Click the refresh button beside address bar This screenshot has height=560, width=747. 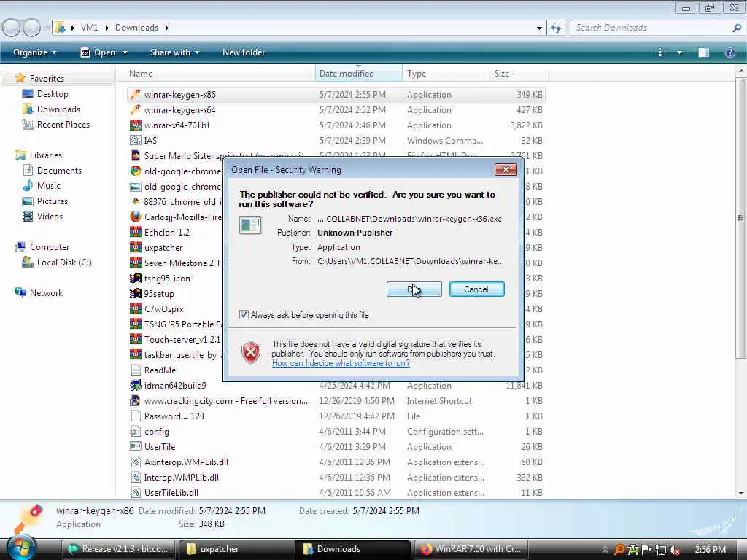tap(555, 28)
